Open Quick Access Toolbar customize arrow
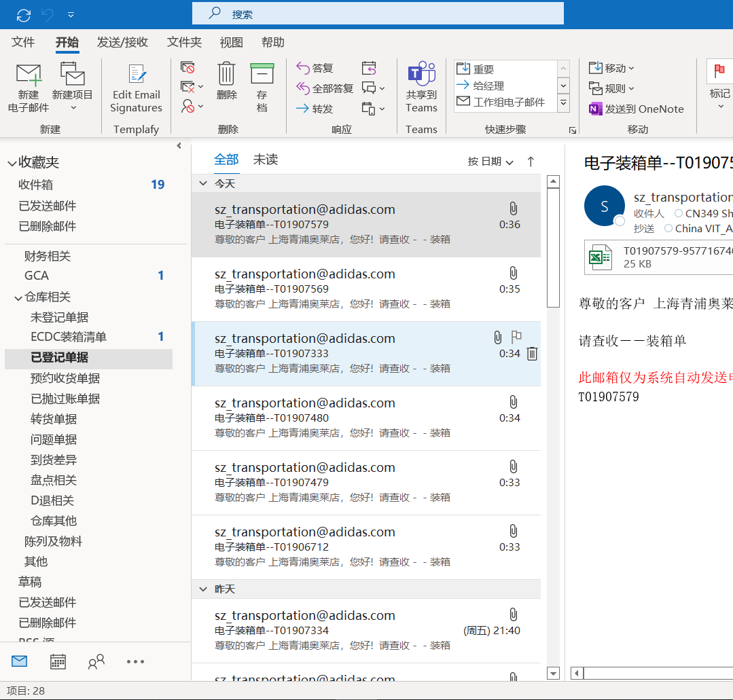Viewport: 733px width, 700px height. point(71,15)
